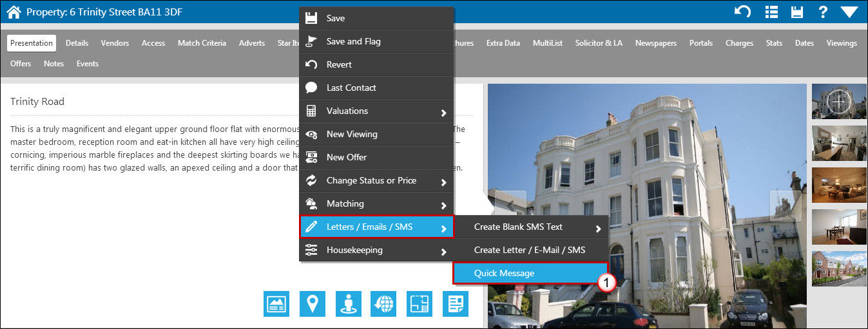The width and height of the screenshot is (868, 329).
Task: Open the list view icon in header
Action: [x=771, y=12]
